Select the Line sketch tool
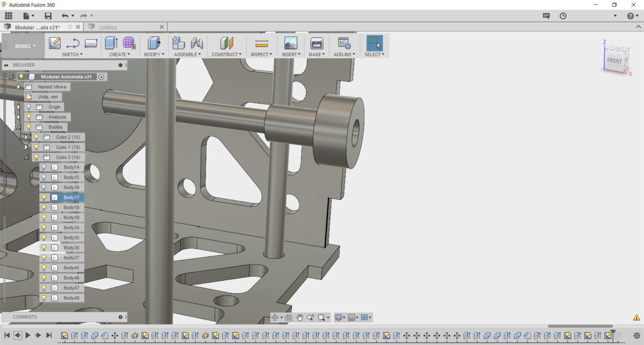Screen dimensions: 644x345 click(73, 43)
